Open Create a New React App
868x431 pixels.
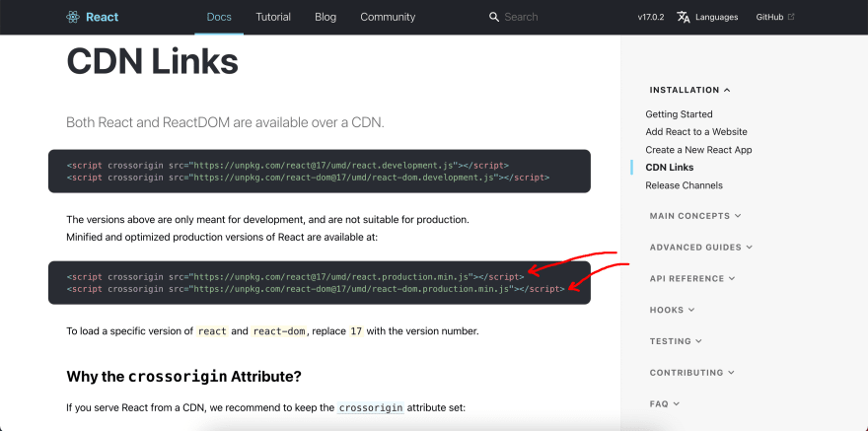point(698,149)
